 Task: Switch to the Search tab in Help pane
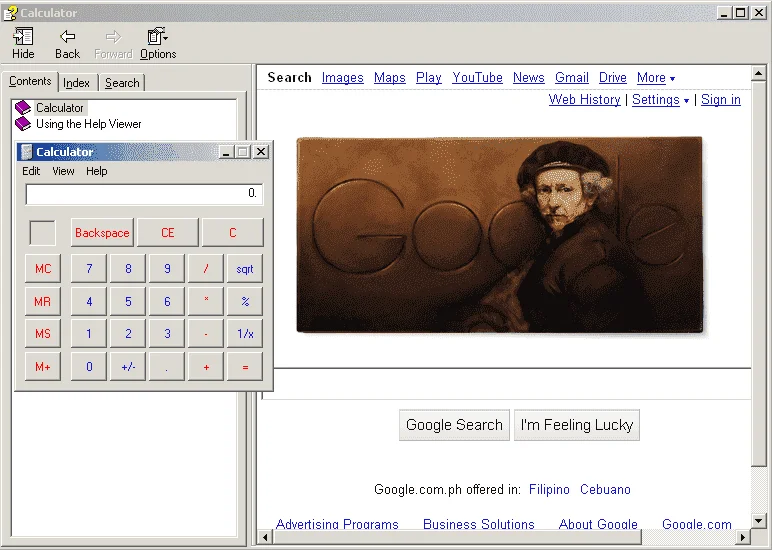click(x=122, y=83)
